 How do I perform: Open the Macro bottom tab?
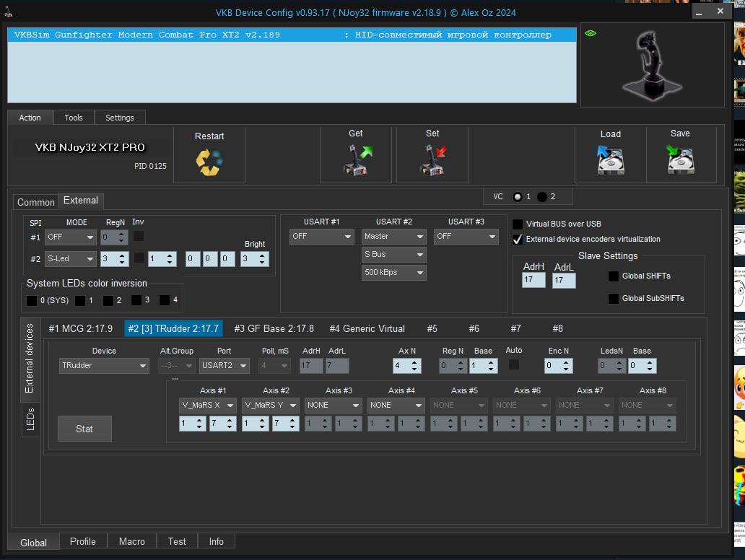[131, 541]
